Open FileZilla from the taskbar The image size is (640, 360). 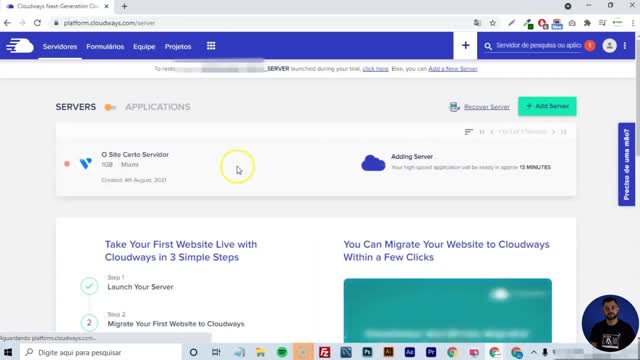click(324, 352)
